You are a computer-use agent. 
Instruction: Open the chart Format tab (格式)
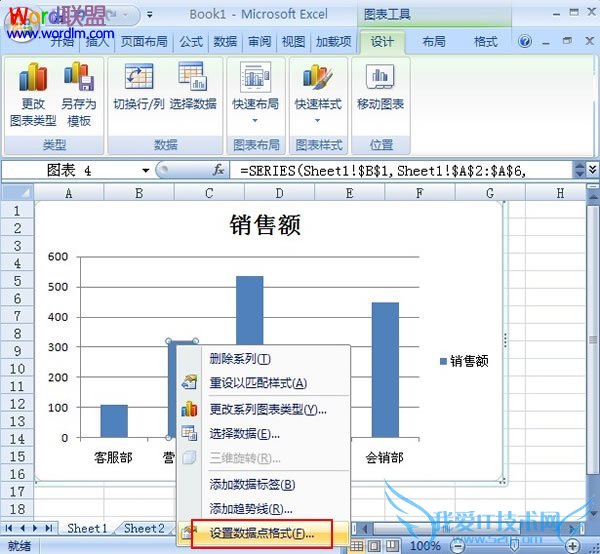tap(485, 41)
